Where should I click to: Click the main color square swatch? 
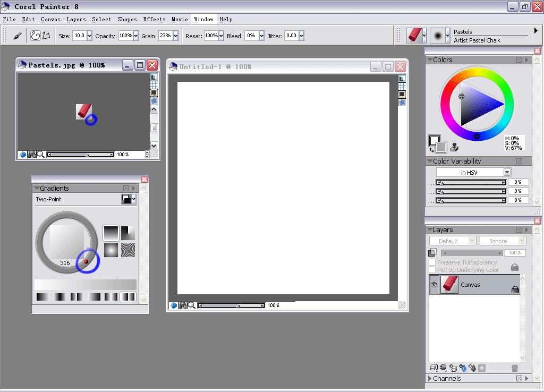pyautogui.click(x=435, y=141)
